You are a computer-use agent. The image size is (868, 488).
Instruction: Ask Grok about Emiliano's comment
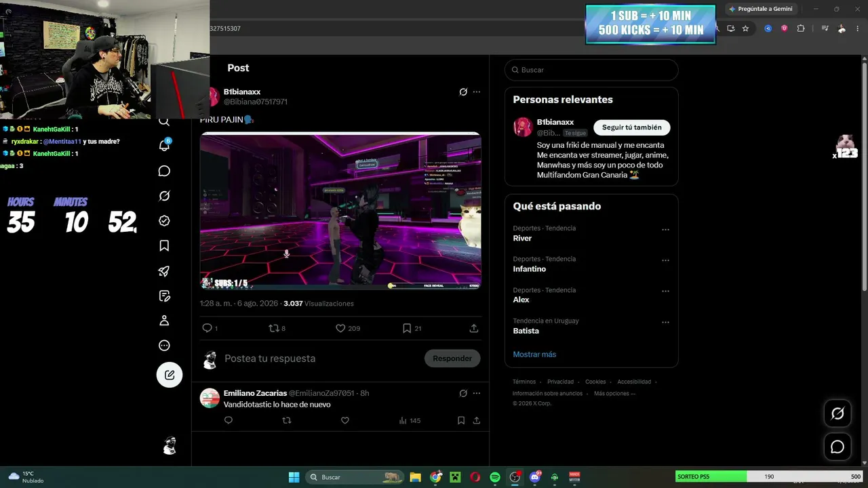click(463, 393)
